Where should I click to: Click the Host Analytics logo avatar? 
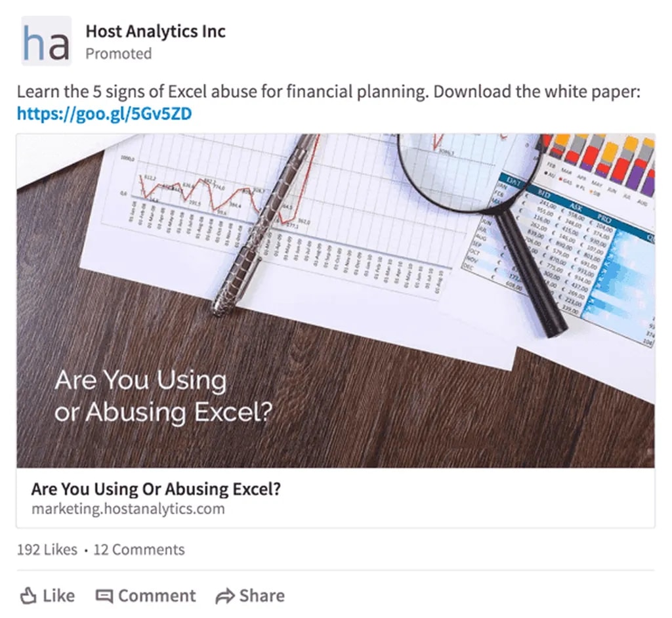[46, 41]
